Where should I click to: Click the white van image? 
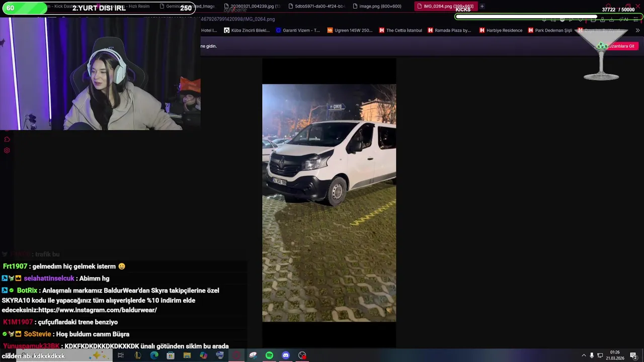[x=329, y=203]
